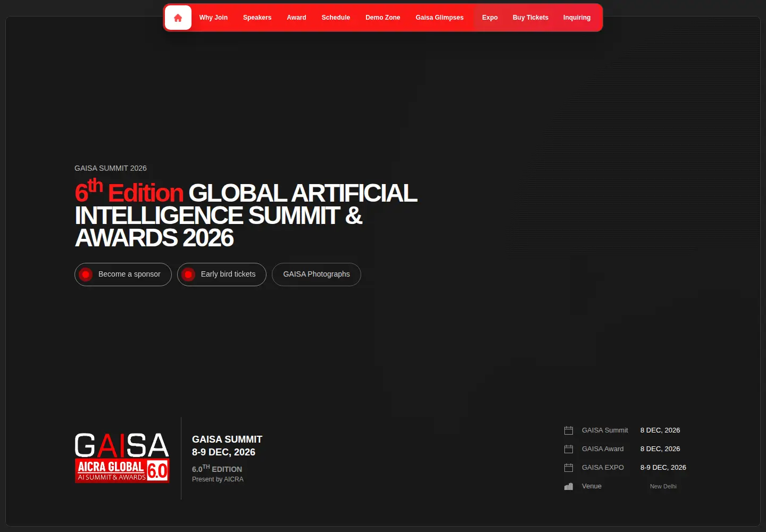Click the '8 DEC, 2026' GAISA Award date
This screenshot has width=766, height=532.
[x=660, y=449]
